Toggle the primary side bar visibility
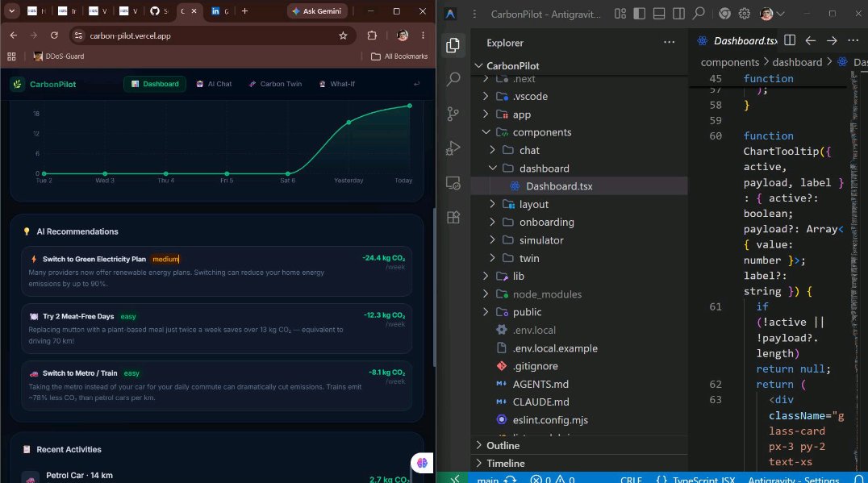868x483 pixels. click(640, 14)
